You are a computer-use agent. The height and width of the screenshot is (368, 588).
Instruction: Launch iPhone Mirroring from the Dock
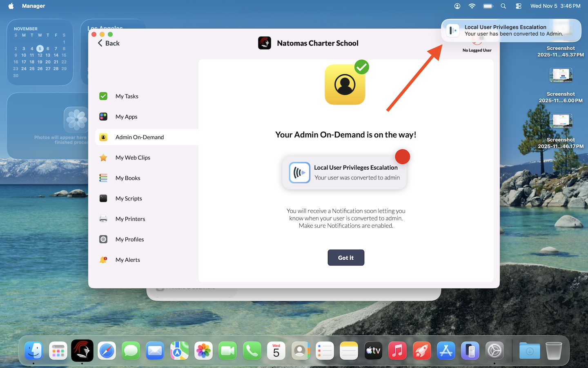[470, 351]
